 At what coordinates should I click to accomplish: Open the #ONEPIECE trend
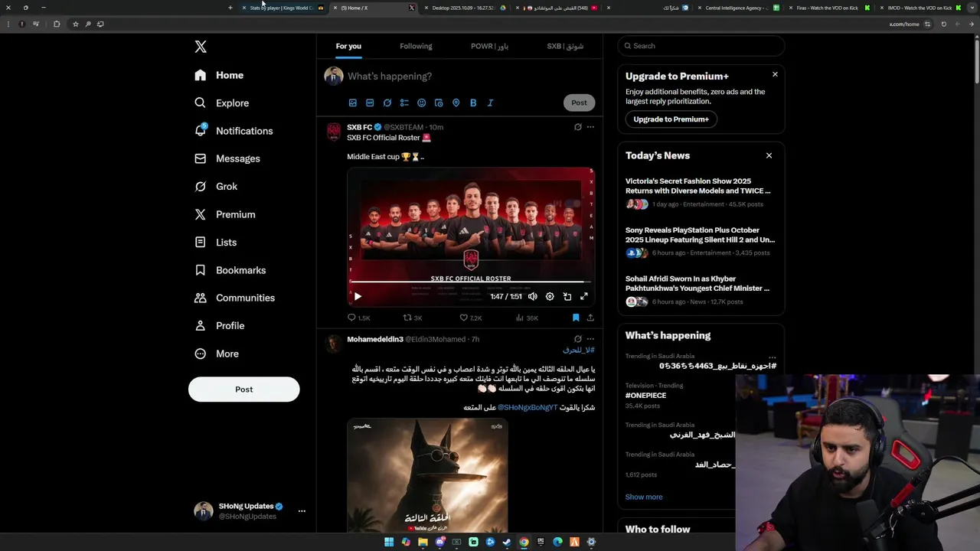click(x=646, y=396)
